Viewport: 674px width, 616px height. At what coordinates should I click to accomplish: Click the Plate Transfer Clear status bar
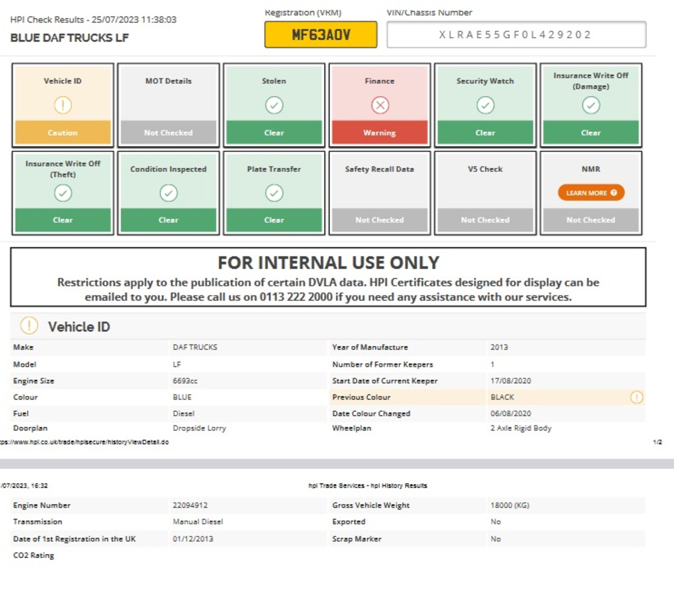274,220
